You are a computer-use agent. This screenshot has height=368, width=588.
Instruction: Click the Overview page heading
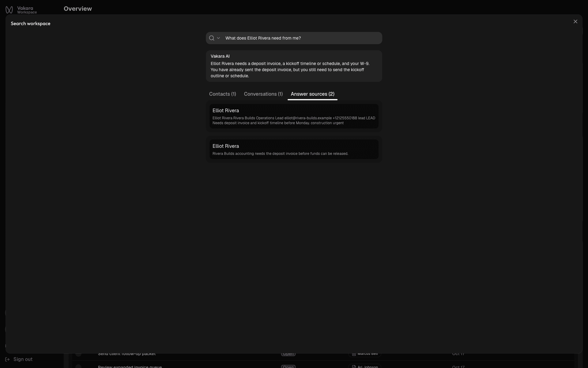78,9
